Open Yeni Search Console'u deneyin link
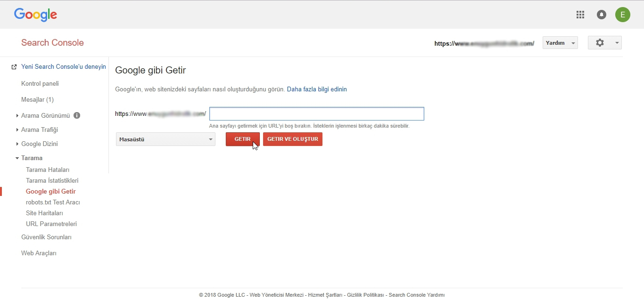 [x=64, y=67]
